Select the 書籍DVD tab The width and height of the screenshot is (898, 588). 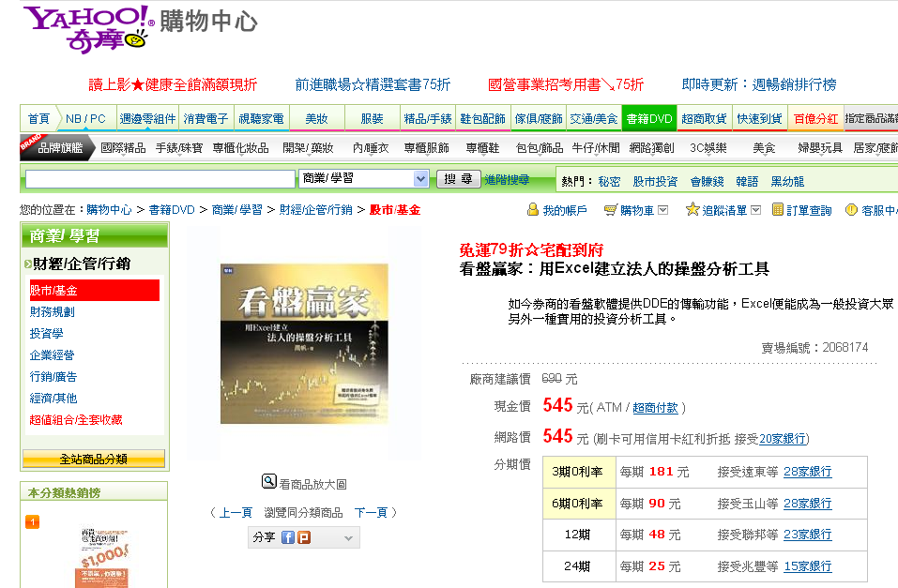click(649, 118)
